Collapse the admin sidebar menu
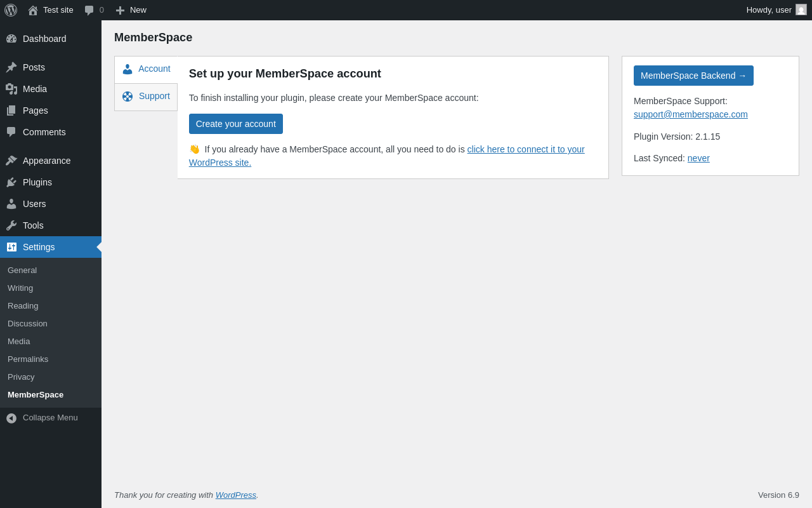Viewport: 812px width, 508px height. [42, 418]
